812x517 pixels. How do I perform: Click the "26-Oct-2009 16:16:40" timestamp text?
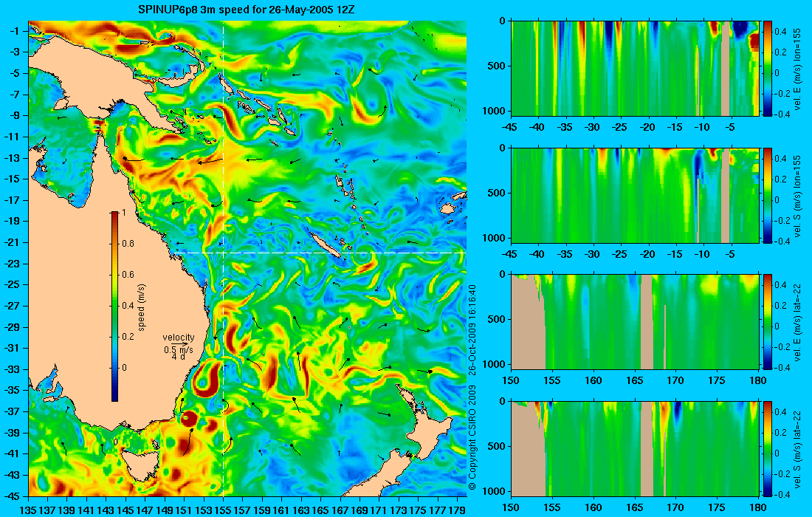point(472,329)
